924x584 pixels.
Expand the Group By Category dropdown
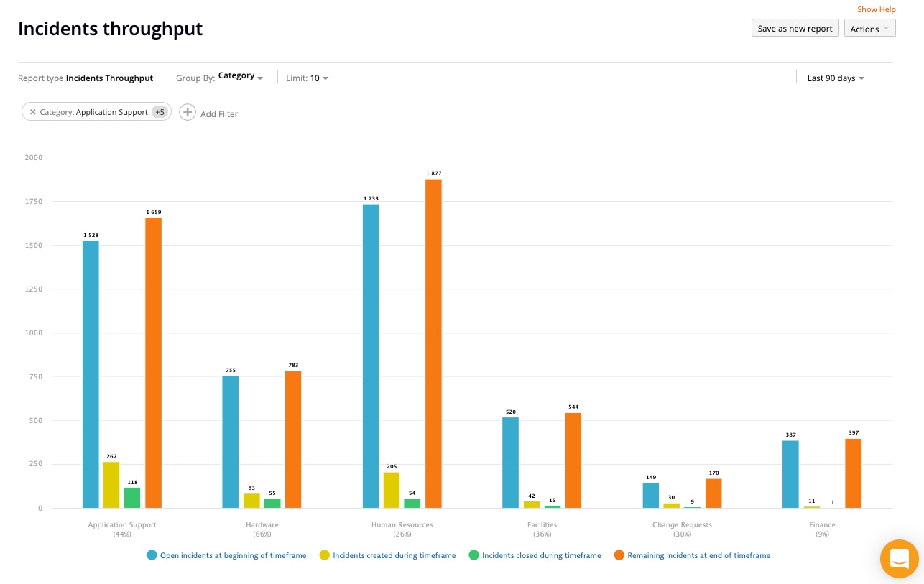(241, 76)
